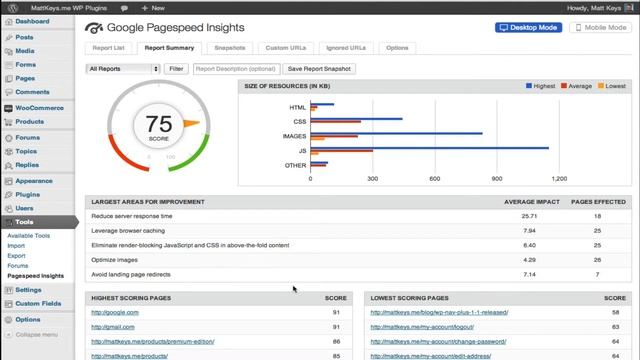Click the Media icon in sidebar
The image size is (640, 360).
pyautogui.click(x=9, y=51)
